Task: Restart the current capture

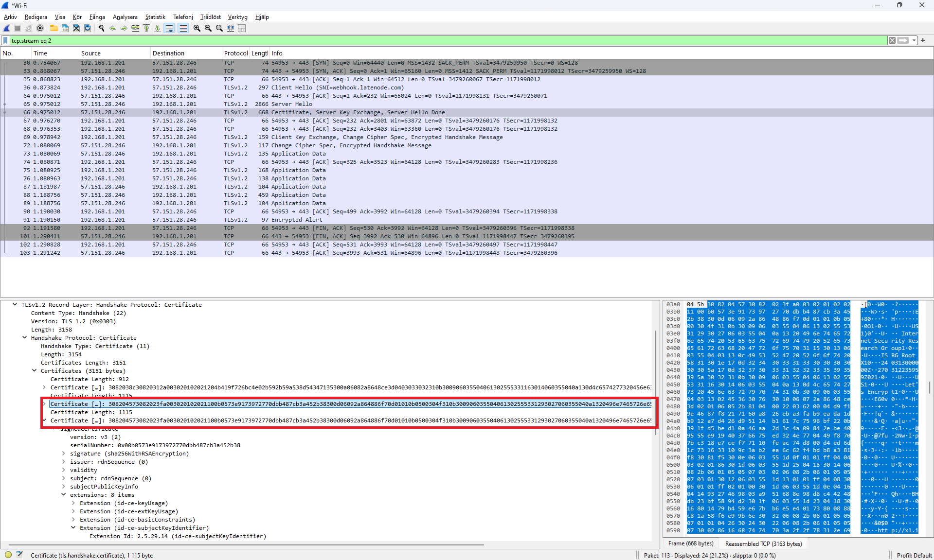Action: (x=29, y=28)
